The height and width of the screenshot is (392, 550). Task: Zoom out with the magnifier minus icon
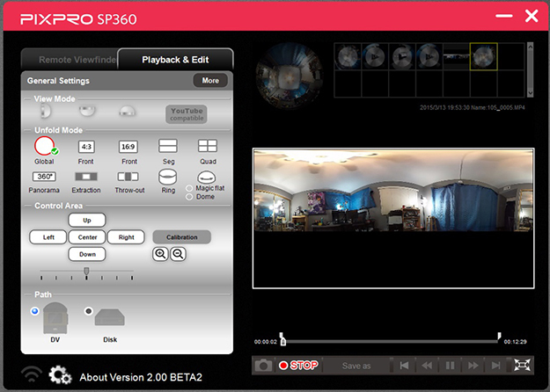pyautogui.click(x=178, y=254)
